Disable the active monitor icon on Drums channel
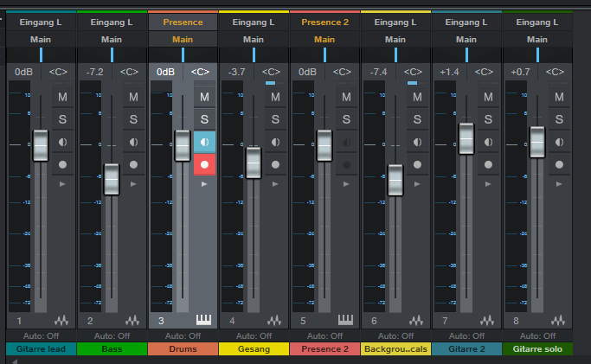This screenshot has height=364, width=591. 205,143
